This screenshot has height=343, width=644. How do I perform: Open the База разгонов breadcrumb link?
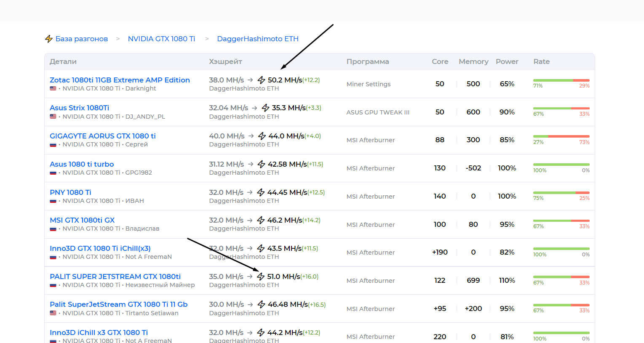(81, 39)
